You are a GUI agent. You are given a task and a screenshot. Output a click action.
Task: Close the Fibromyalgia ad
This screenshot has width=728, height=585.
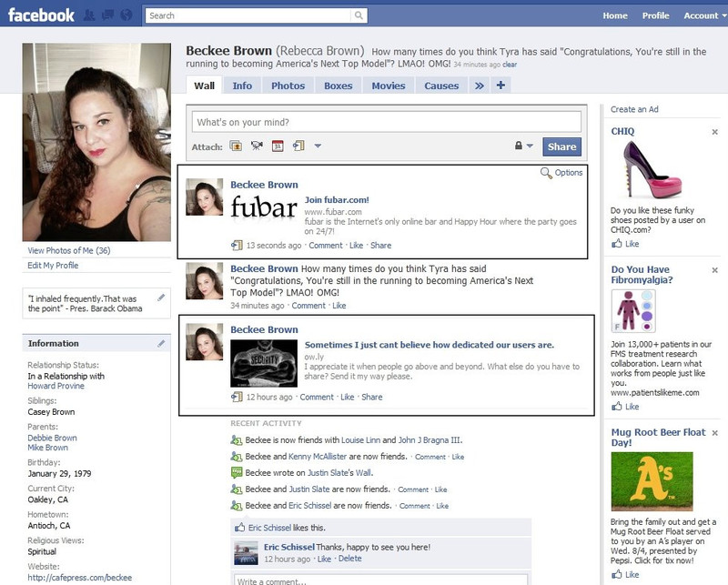click(714, 270)
